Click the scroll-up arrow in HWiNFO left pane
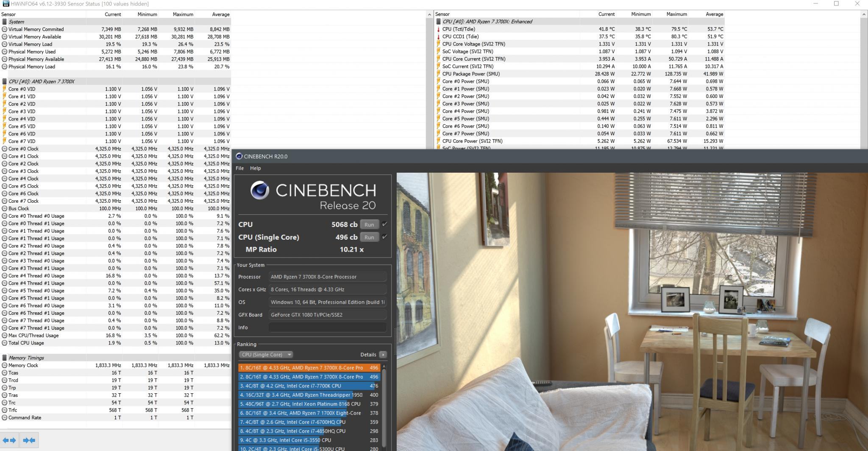This screenshot has width=868, height=451. 429,14
